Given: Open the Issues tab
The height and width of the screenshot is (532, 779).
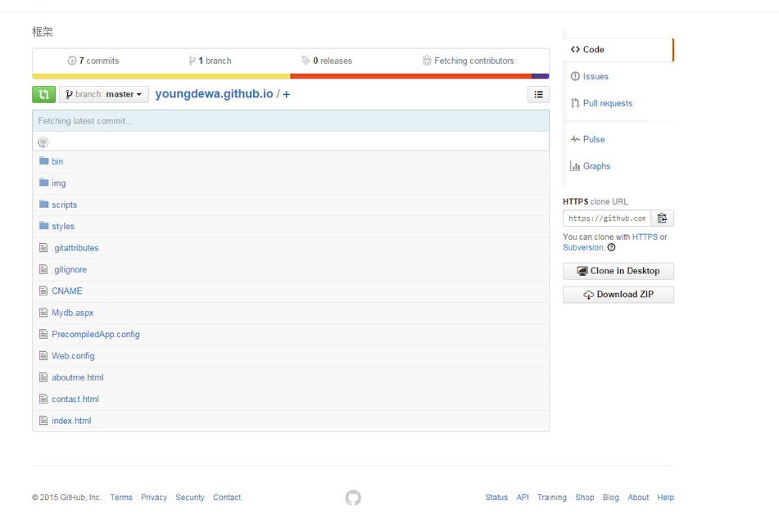Looking at the screenshot, I should tap(589, 76).
